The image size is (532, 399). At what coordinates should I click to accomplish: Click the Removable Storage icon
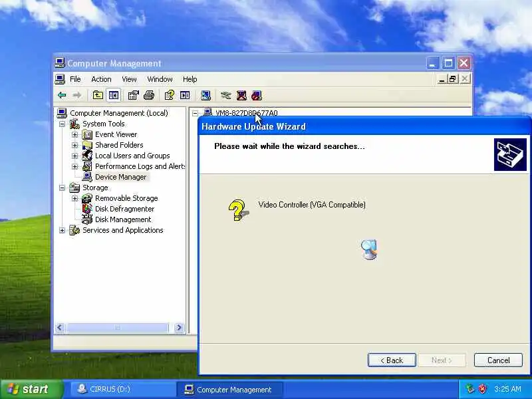[x=87, y=198]
